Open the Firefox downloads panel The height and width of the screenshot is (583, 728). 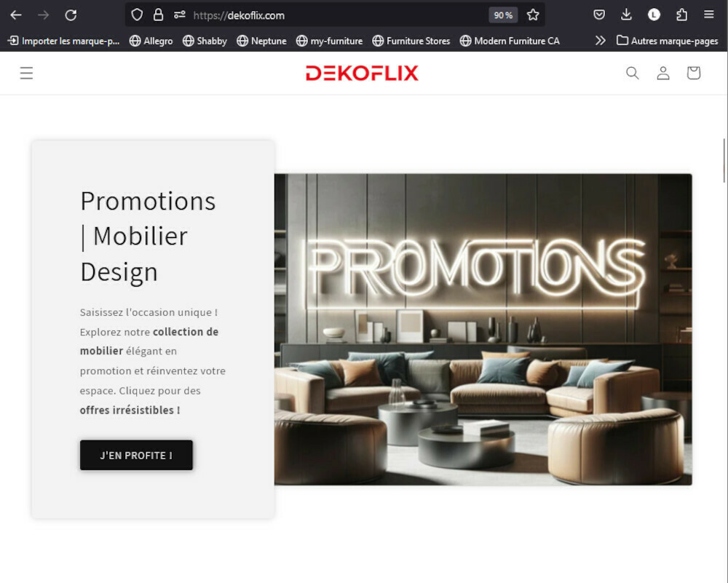coord(626,15)
